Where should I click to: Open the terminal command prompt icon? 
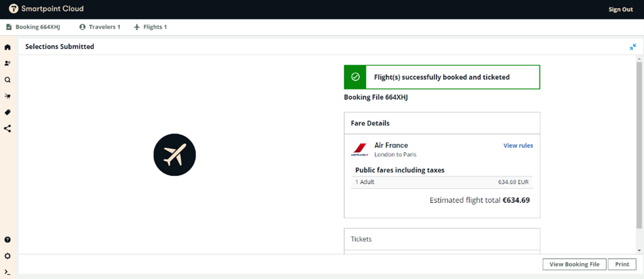(x=8, y=272)
